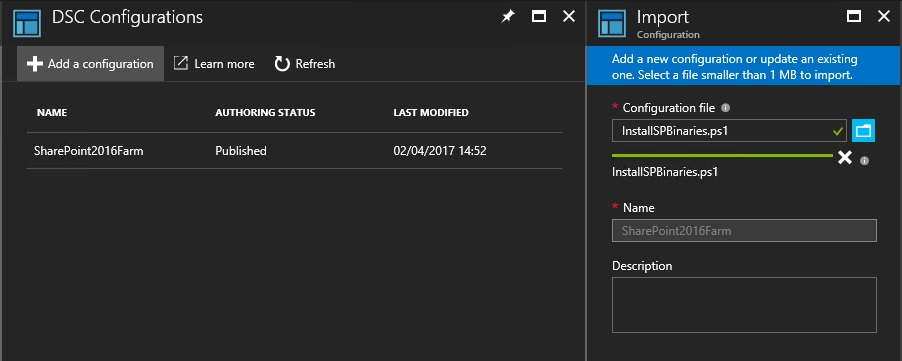The image size is (902, 361).
Task: Focus the Description text area
Action: [744, 305]
